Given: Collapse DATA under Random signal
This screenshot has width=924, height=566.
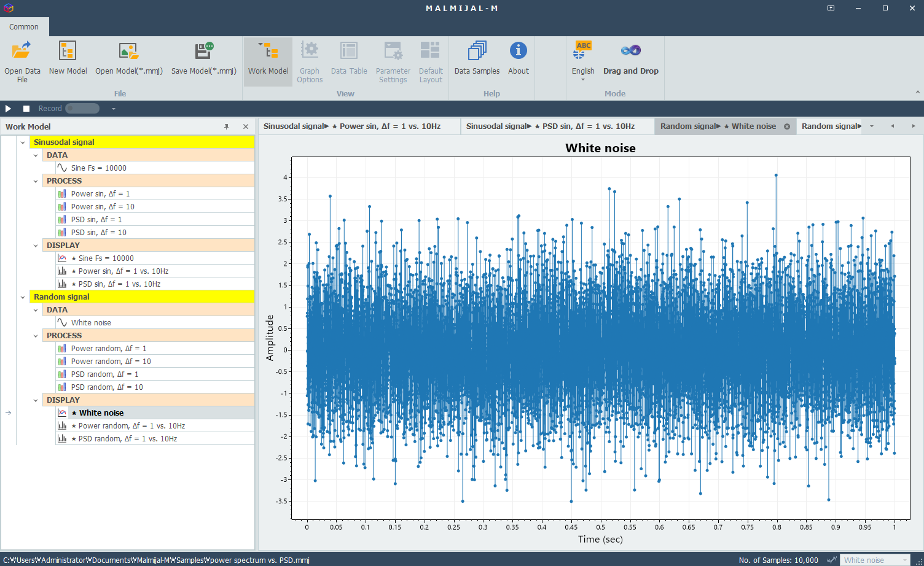Looking at the screenshot, I should pos(36,310).
